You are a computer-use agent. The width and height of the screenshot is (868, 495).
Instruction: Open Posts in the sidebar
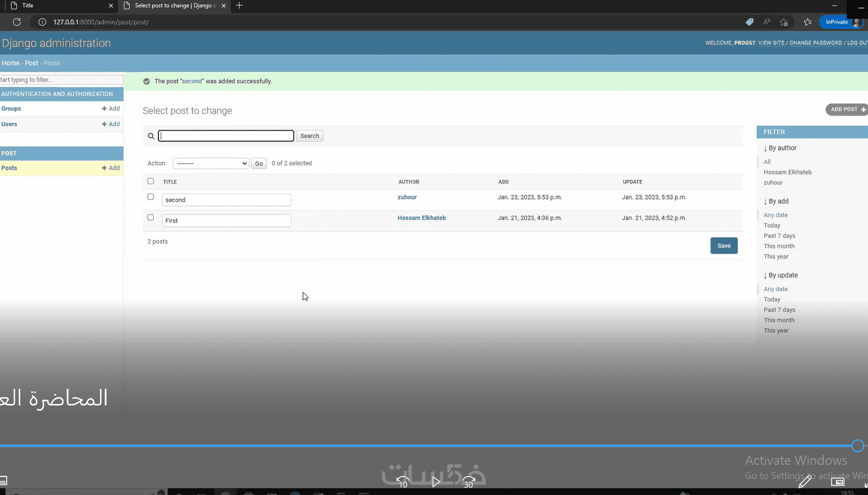[x=9, y=168]
